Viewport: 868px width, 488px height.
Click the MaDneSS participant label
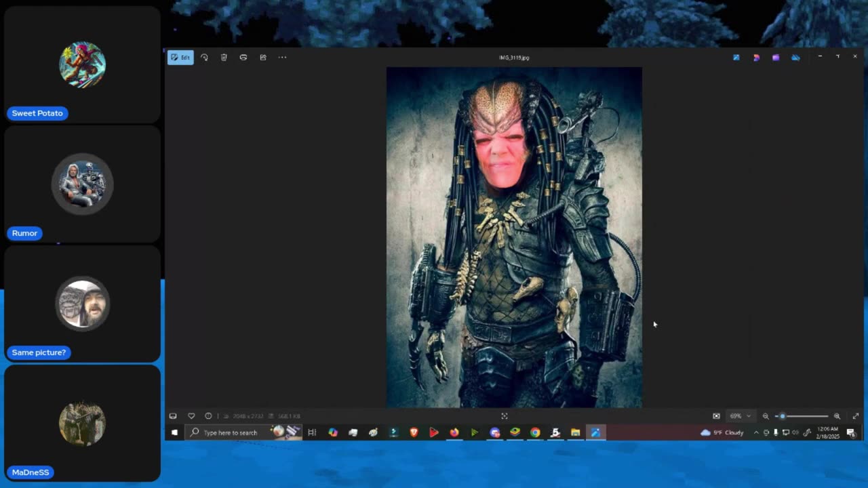pyautogui.click(x=31, y=472)
